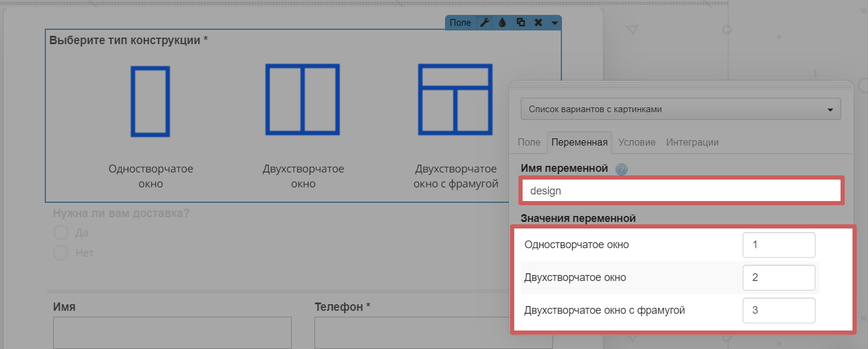Click the variable name field containing design
The height and width of the screenshot is (349, 868).
pos(680,191)
